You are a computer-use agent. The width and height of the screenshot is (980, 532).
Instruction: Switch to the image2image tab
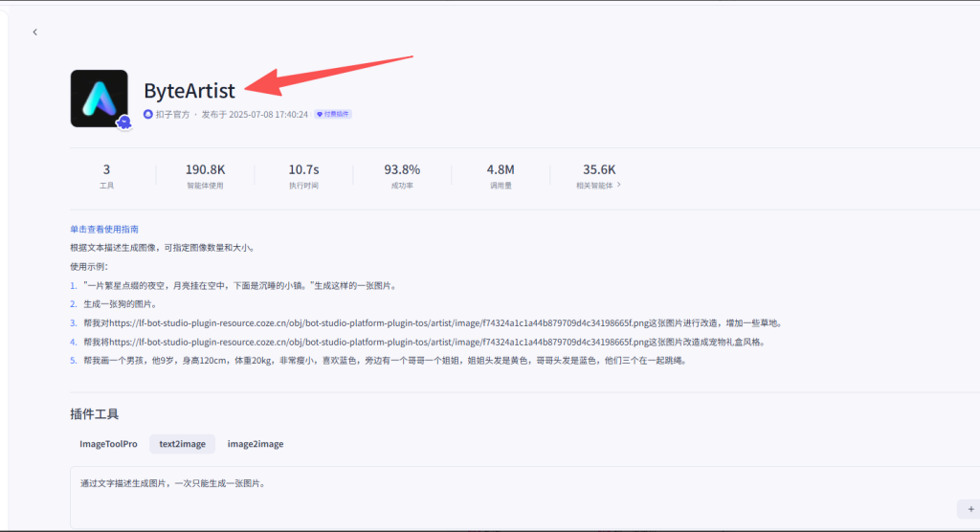click(255, 444)
